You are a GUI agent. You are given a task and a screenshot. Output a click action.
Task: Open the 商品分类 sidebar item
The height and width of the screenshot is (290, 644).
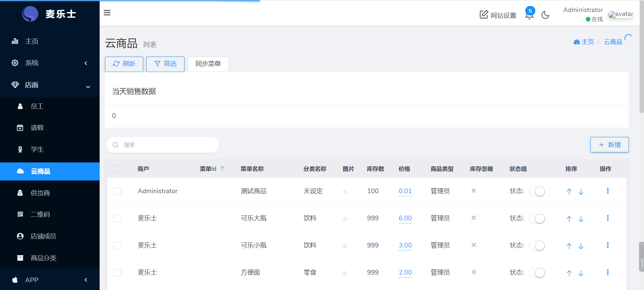50,258
